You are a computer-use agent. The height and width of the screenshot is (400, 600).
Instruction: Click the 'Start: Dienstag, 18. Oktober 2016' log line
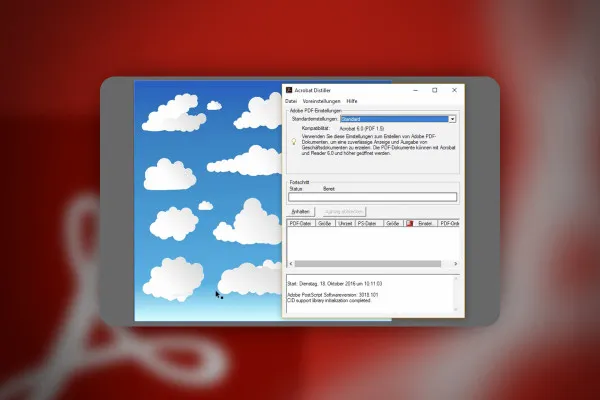click(x=334, y=284)
